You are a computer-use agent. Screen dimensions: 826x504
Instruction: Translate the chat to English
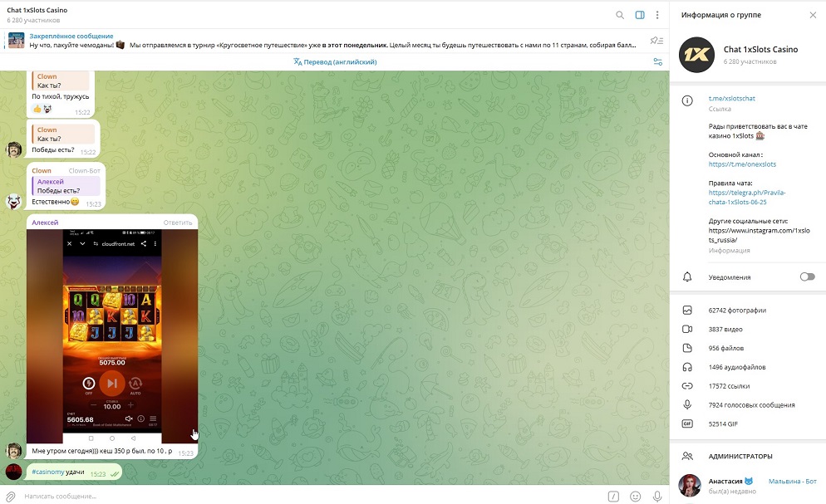click(335, 62)
